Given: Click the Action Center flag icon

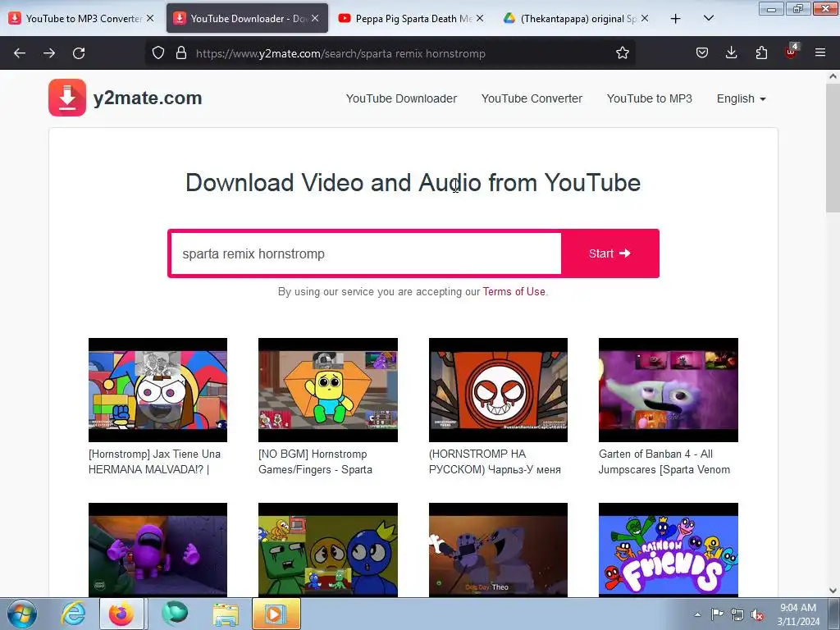Looking at the screenshot, I should click(x=717, y=614).
